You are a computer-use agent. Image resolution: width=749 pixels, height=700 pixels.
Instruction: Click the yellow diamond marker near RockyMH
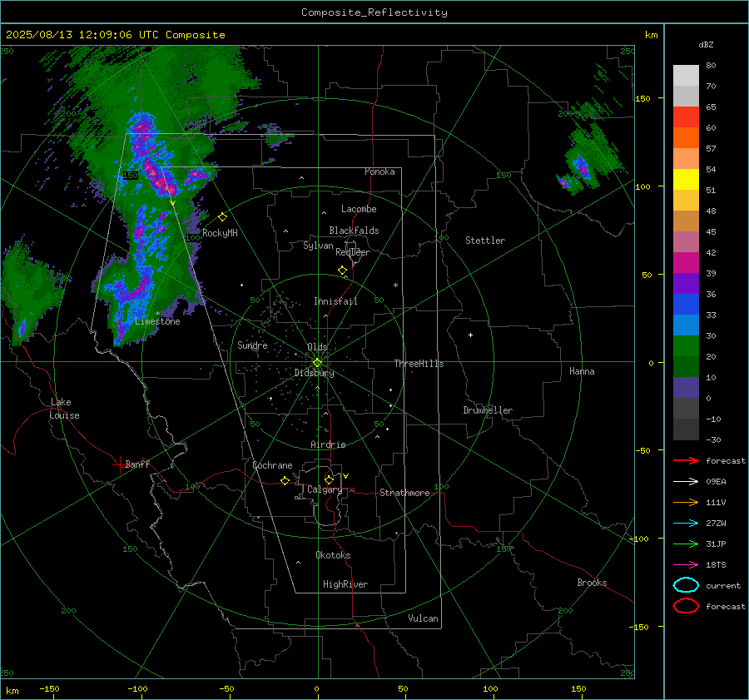[x=222, y=217]
